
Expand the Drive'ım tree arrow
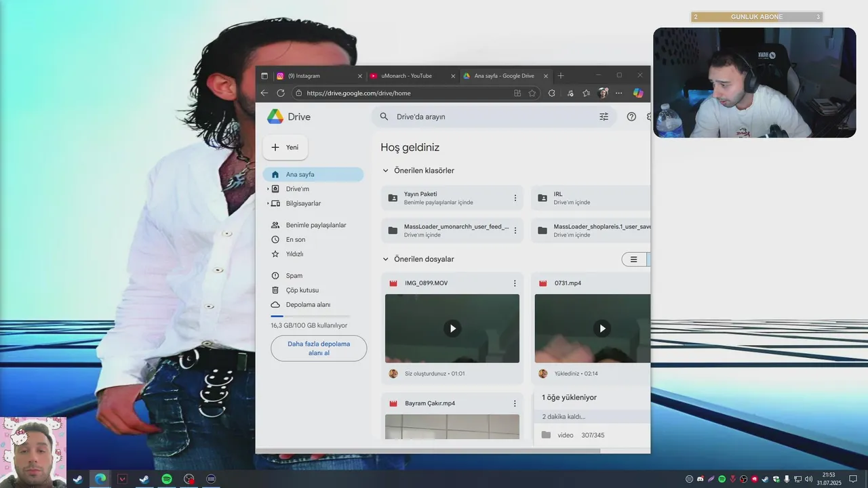point(268,189)
